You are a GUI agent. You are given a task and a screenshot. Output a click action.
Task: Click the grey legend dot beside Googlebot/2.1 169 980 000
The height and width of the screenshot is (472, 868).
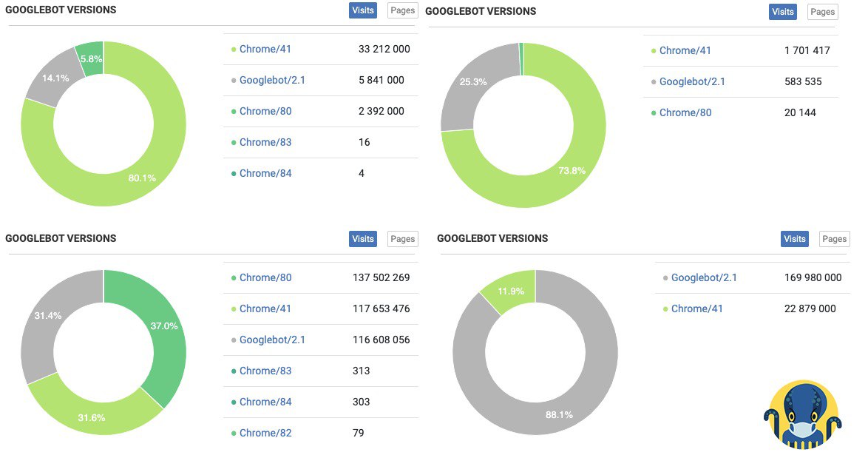[665, 278]
